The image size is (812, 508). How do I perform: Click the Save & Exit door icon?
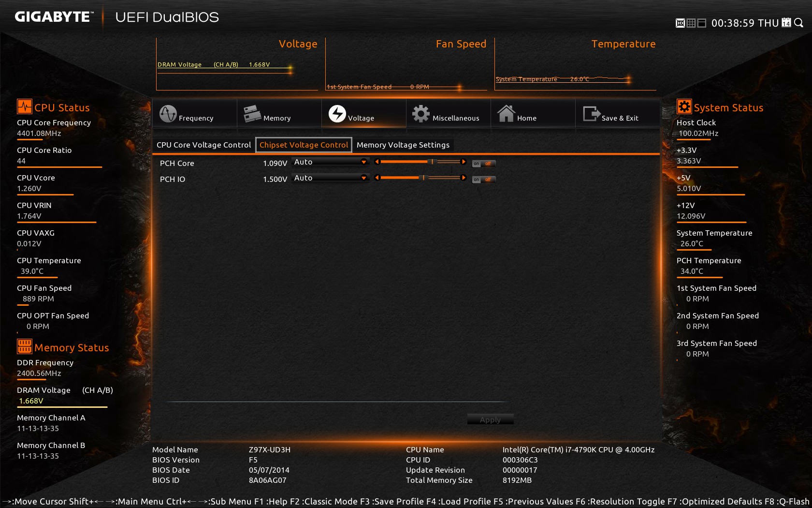pos(591,114)
